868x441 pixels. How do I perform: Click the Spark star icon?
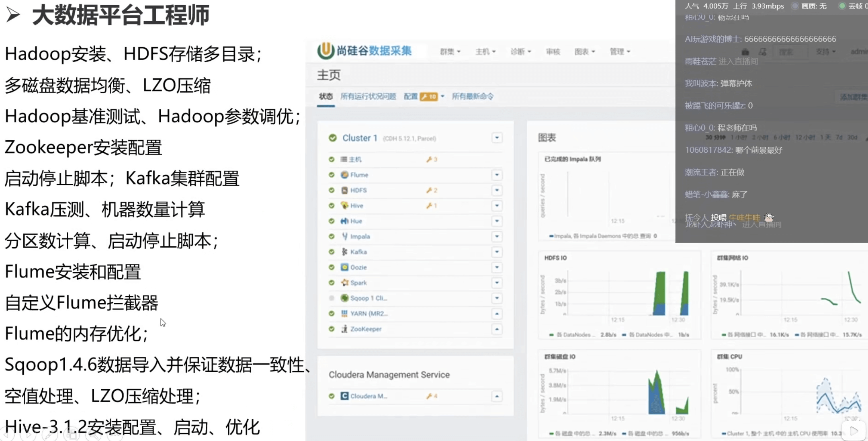pyautogui.click(x=344, y=283)
